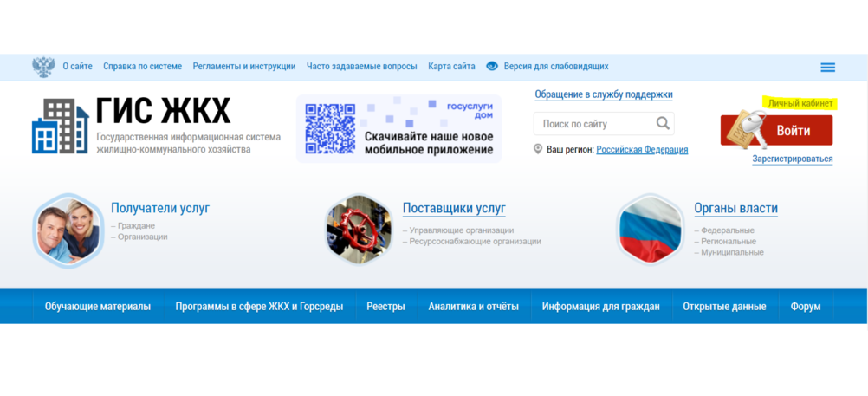Image resolution: width=868 pixels, height=396 pixels.
Task: Click the QR code image
Action: 330,129
